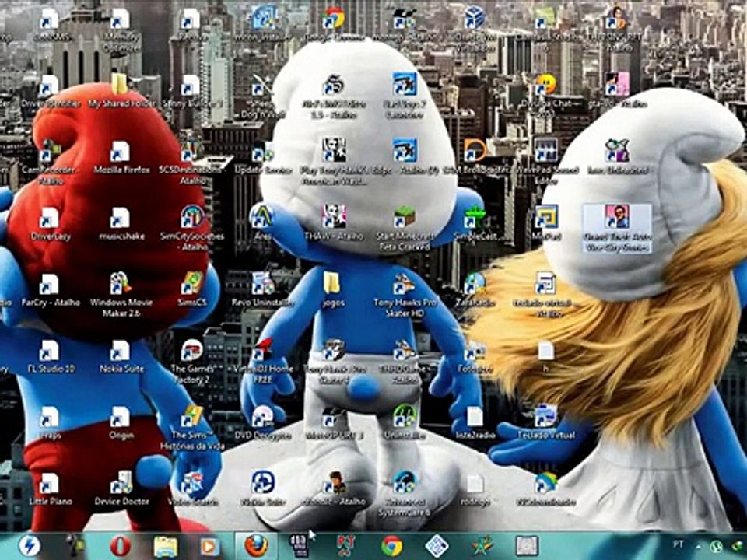
Task: Select the file named h
Action: click(546, 356)
